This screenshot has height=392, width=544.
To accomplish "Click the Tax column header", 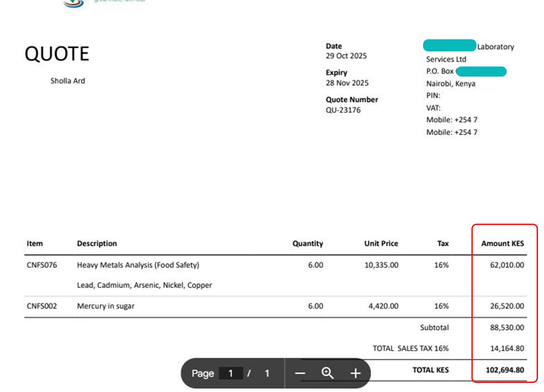I will tap(443, 243).
